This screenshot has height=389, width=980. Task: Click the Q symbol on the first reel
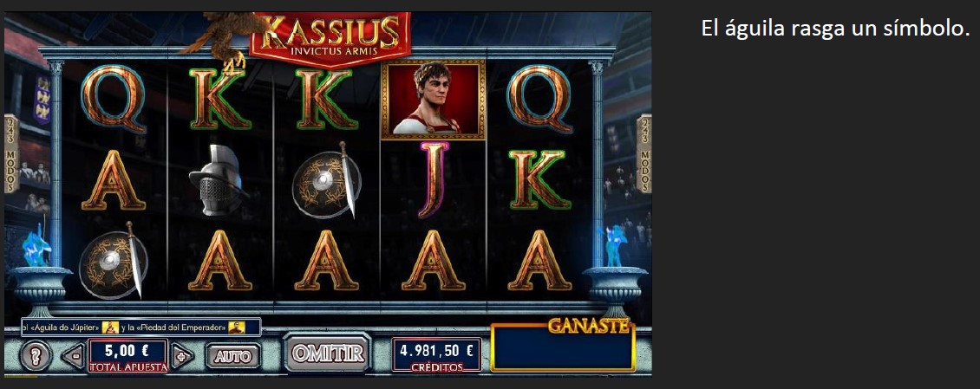(114, 100)
